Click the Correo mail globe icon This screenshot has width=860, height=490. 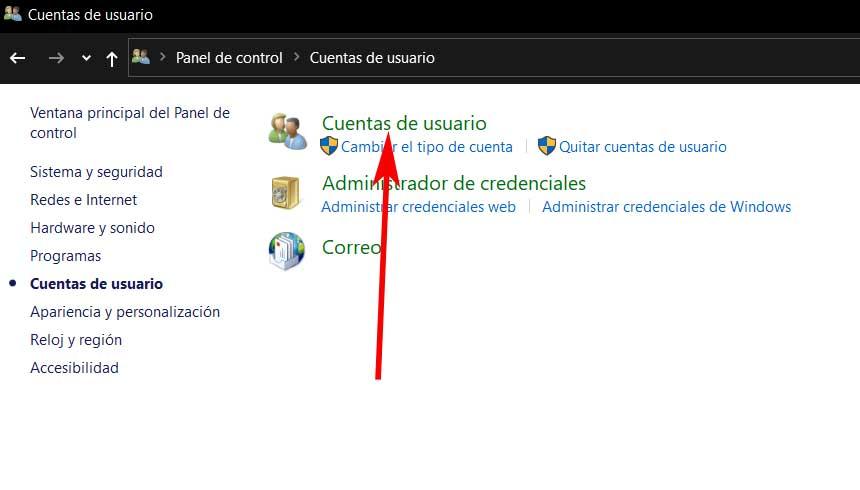[286, 251]
